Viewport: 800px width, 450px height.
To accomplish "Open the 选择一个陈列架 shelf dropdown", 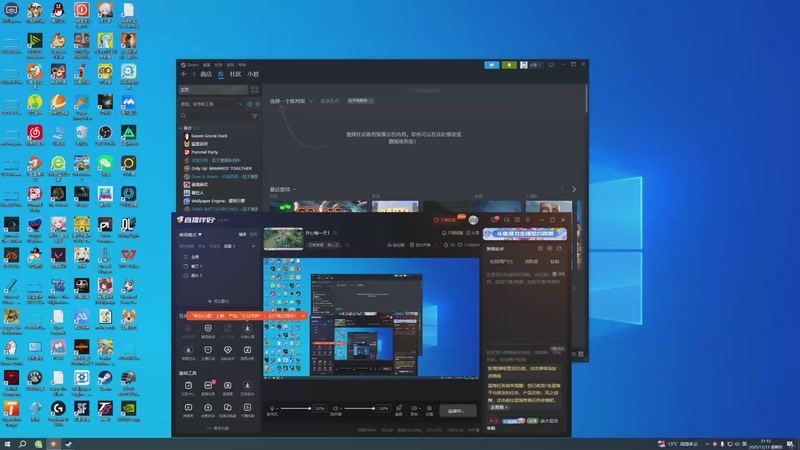I will pos(291,101).
